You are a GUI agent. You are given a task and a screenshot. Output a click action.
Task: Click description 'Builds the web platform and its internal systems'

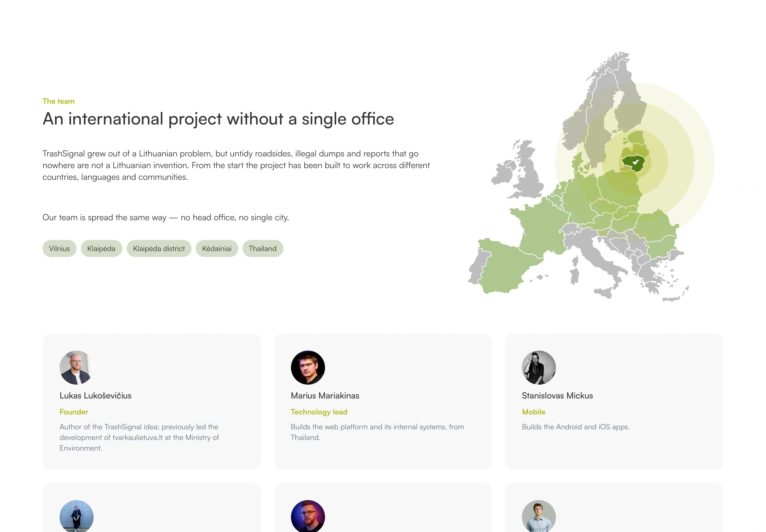(x=377, y=432)
